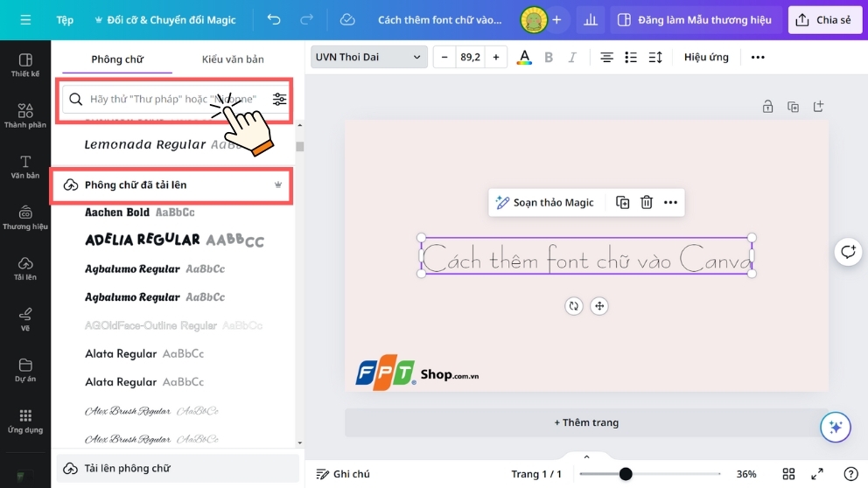Switch to the Kiểu văn bản tab

pos(233,59)
